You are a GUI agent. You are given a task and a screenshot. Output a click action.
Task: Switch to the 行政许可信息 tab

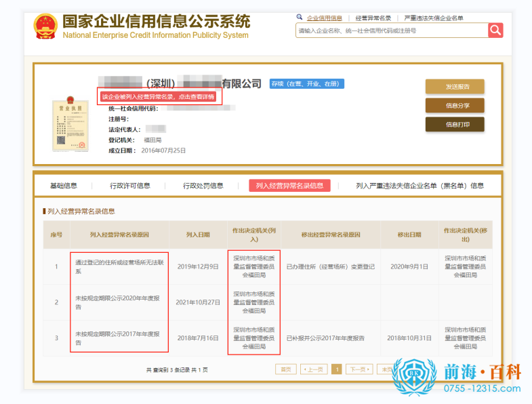tap(130, 186)
